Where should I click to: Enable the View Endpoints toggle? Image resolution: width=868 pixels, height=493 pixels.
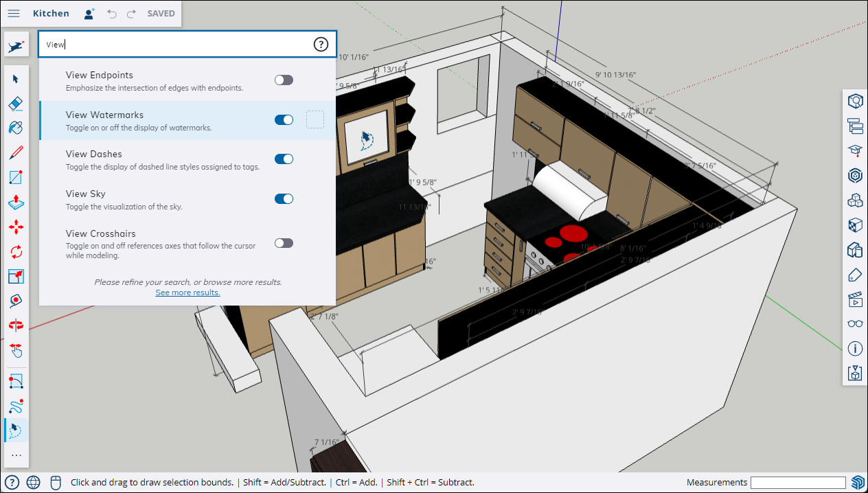[284, 80]
